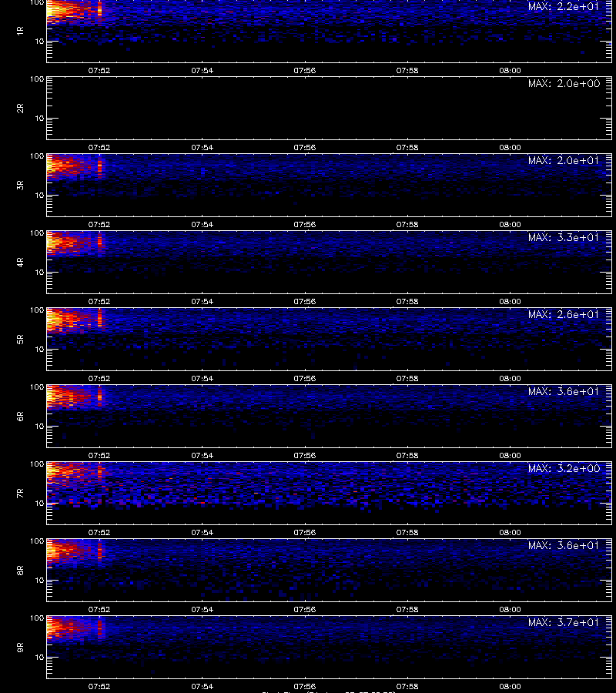Click the 07:54 time label under panel 7R
This screenshot has height=693, width=616.
[x=202, y=533]
